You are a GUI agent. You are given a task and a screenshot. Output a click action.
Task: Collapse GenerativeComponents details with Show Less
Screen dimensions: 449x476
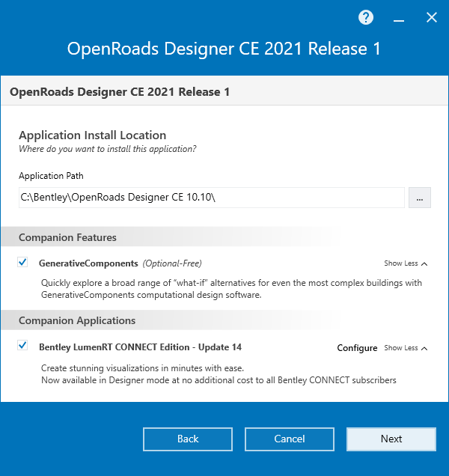click(406, 263)
